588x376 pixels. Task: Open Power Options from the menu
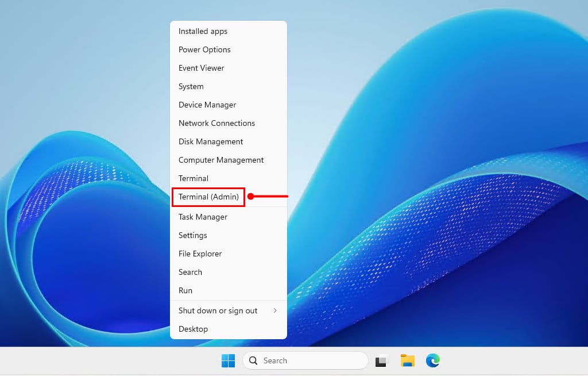coord(204,49)
